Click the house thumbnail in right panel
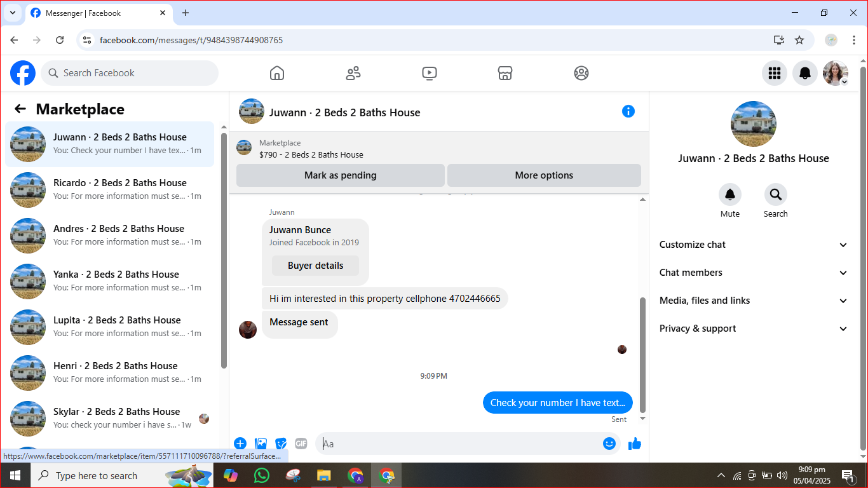 pyautogui.click(x=754, y=123)
